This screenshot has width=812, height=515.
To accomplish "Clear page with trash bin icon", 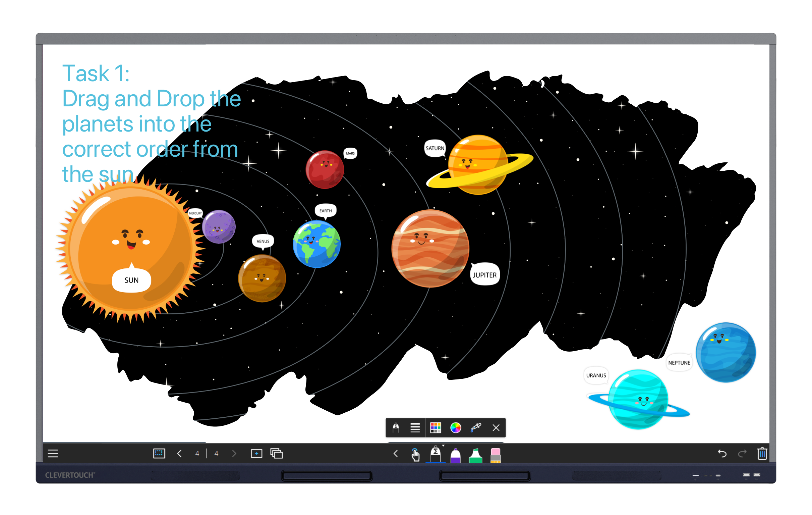I will 762,453.
